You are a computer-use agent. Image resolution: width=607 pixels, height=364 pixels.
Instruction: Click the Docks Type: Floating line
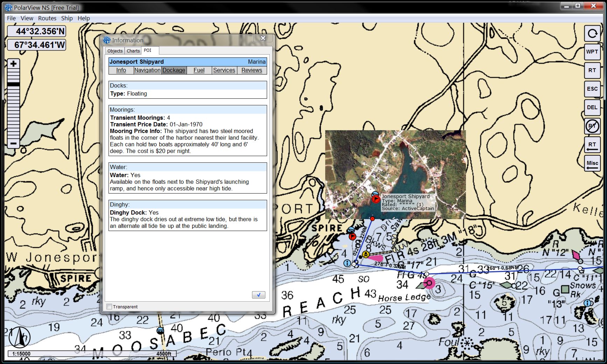pos(128,93)
